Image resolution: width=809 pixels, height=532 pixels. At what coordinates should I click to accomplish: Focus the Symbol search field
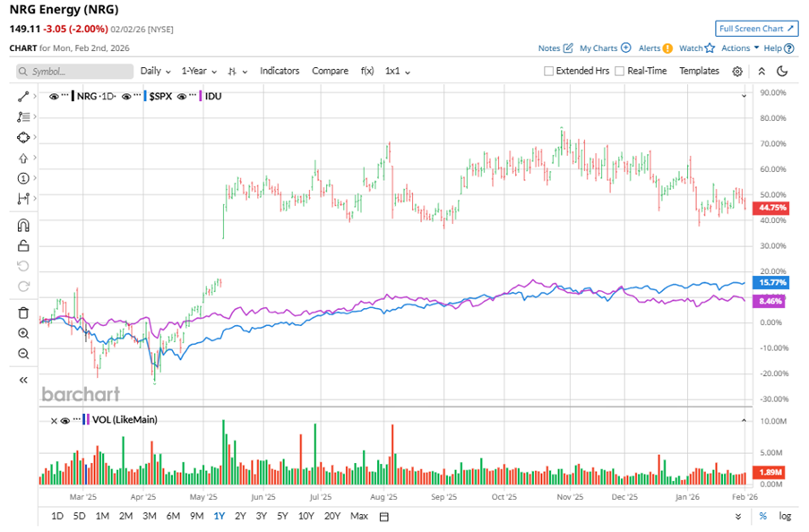(75, 72)
